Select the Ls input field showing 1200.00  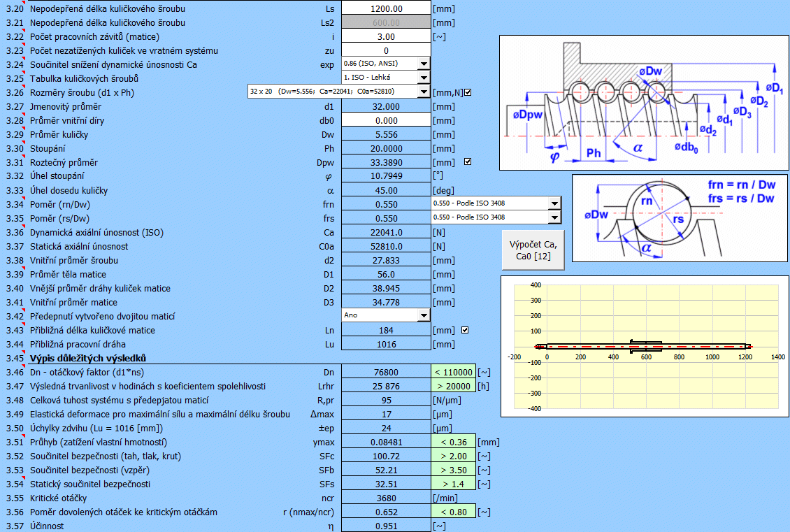pyautogui.click(x=387, y=8)
